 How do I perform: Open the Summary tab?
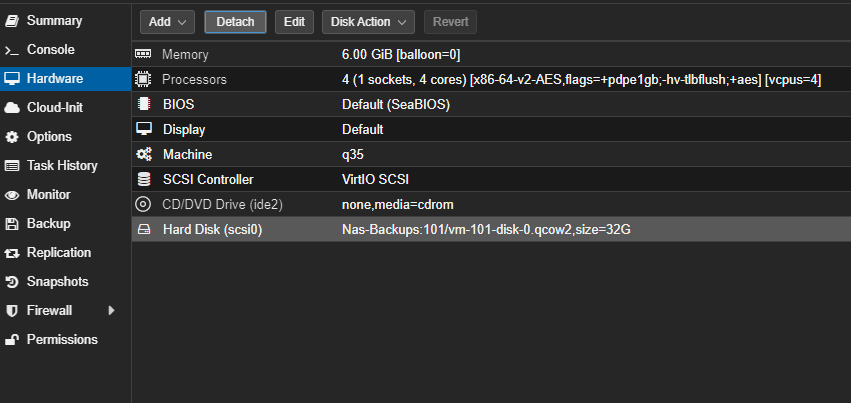[x=55, y=21]
